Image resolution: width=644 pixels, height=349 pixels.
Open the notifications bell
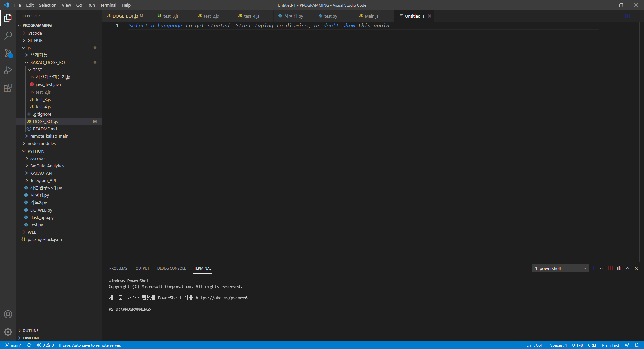click(637, 345)
